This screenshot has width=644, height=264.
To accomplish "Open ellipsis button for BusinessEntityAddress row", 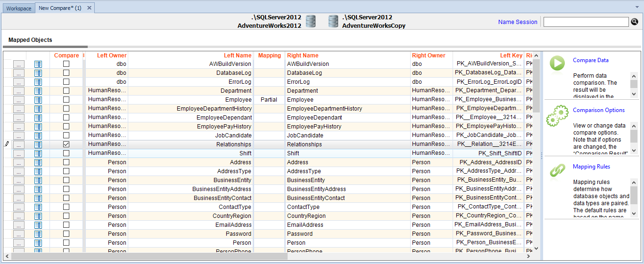I will [18, 189].
